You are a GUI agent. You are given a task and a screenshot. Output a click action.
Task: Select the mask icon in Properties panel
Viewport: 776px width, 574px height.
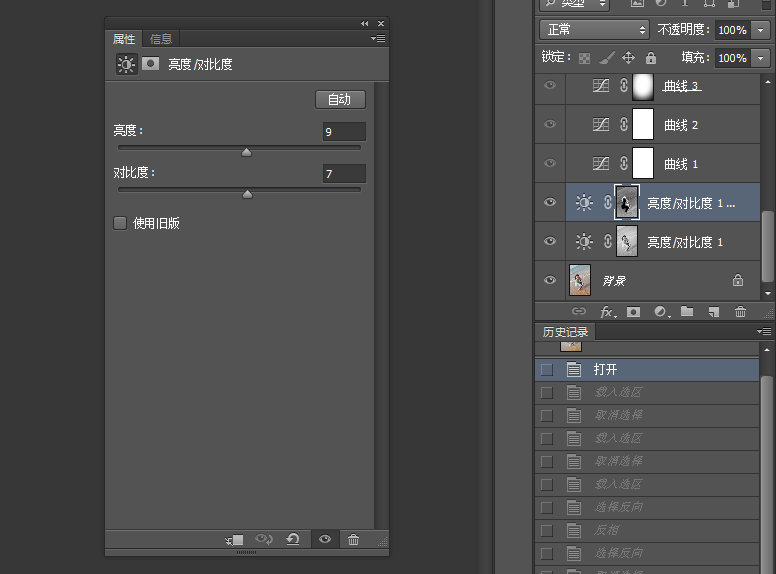coord(150,63)
